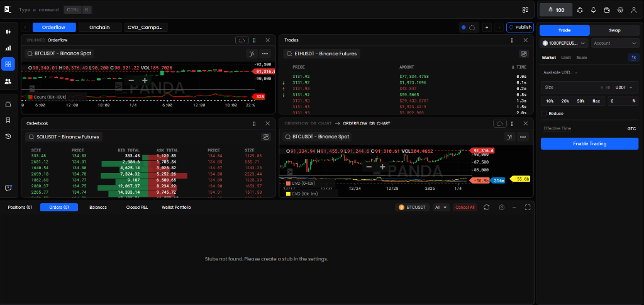Toggle cloud link on Orderflow DB Chart widget
Screen dimensions: 644x305
point(500,123)
